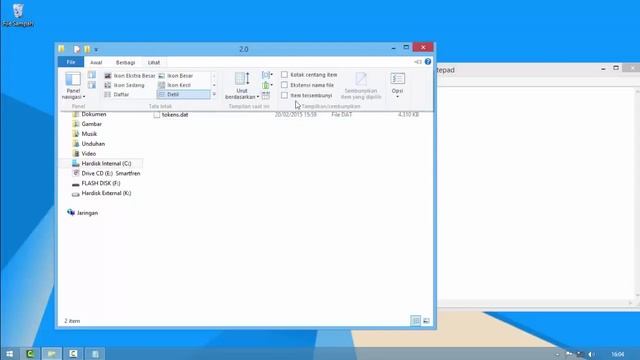Enable Ekstensi nama file checkbox
Viewport: 640px width, 360px height.
[284, 85]
